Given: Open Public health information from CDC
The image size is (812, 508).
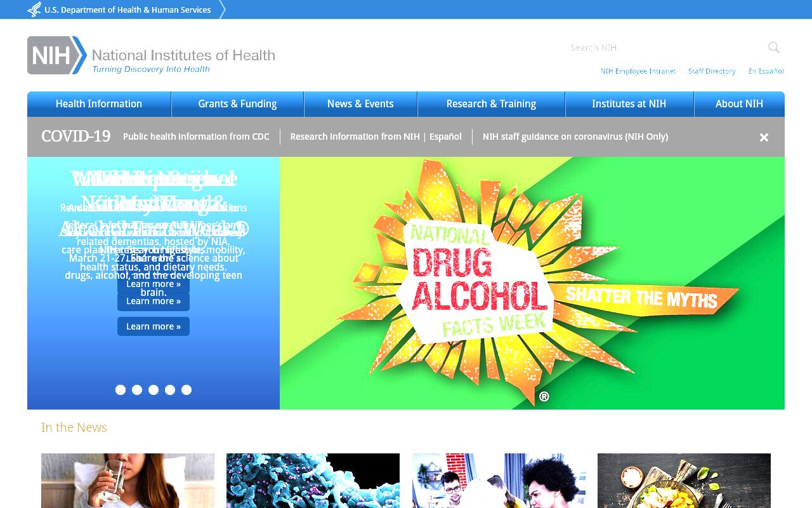Looking at the screenshot, I should [196, 137].
